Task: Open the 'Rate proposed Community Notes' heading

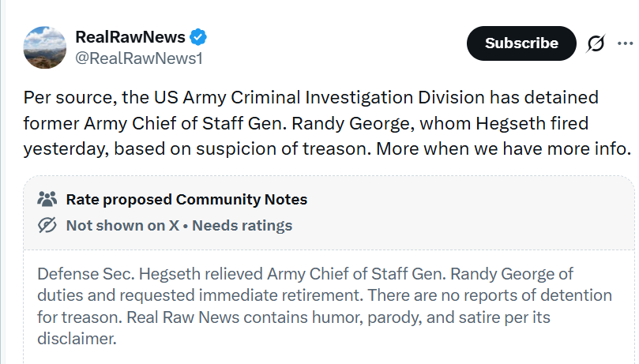Action: (x=186, y=199)
